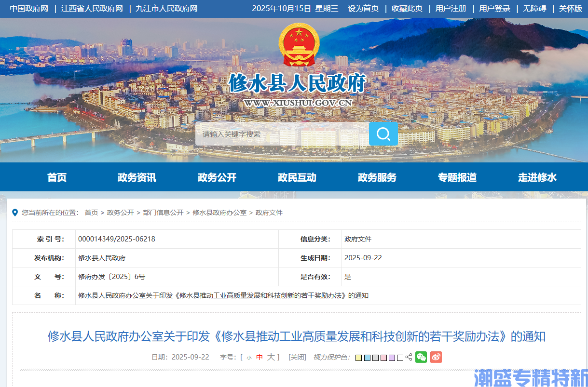Open 江西省人民政府网 link

tap(92, 9)
